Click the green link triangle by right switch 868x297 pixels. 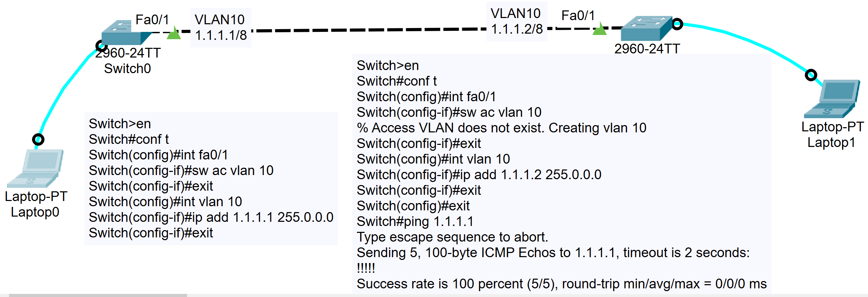coord(599,29)
